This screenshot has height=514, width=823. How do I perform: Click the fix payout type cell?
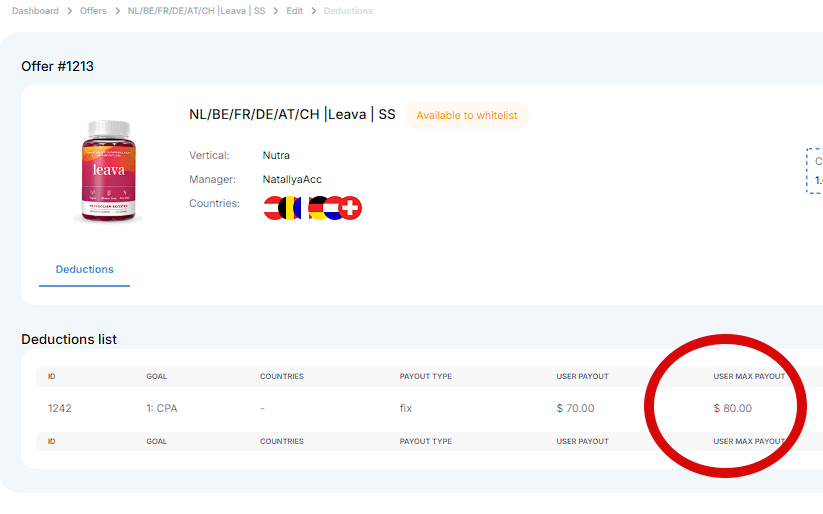click(406, 408)
